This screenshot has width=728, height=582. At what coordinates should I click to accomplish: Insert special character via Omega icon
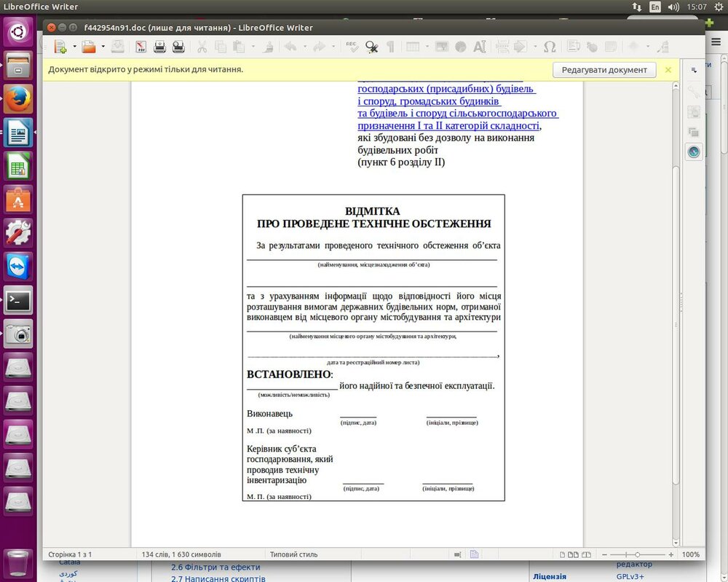tap(550, 47)
